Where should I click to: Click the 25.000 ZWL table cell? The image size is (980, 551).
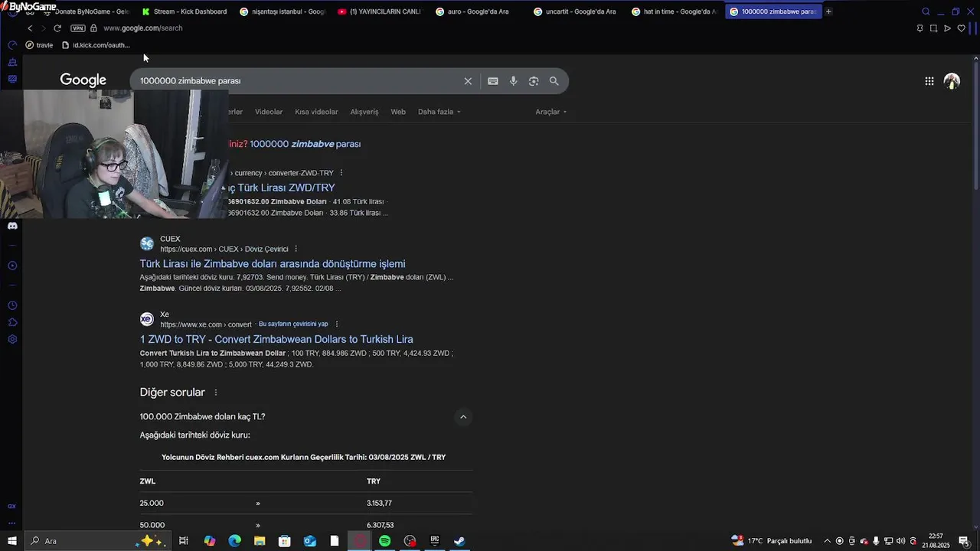pyautogui.click(x=152, y=504)
